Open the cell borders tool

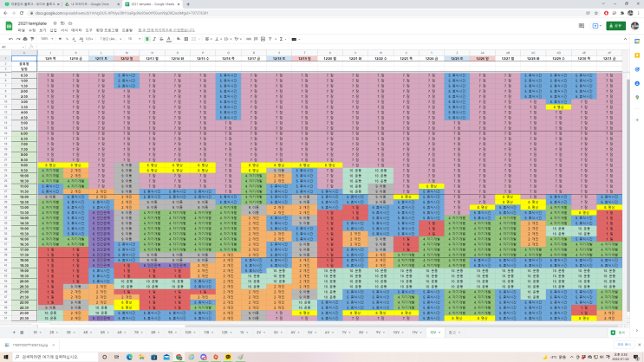tap(186, 39)
